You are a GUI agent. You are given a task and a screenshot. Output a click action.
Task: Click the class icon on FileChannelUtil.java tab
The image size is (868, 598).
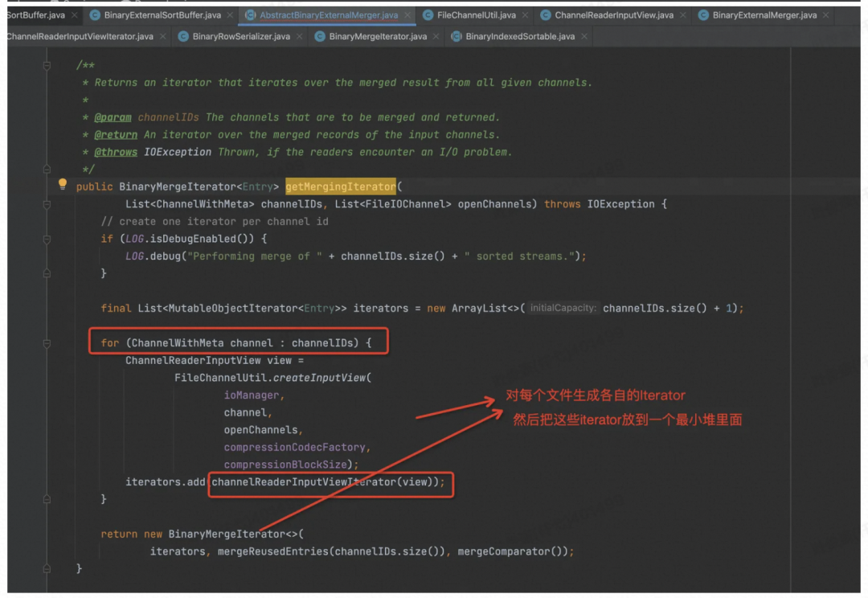(428, 15)
